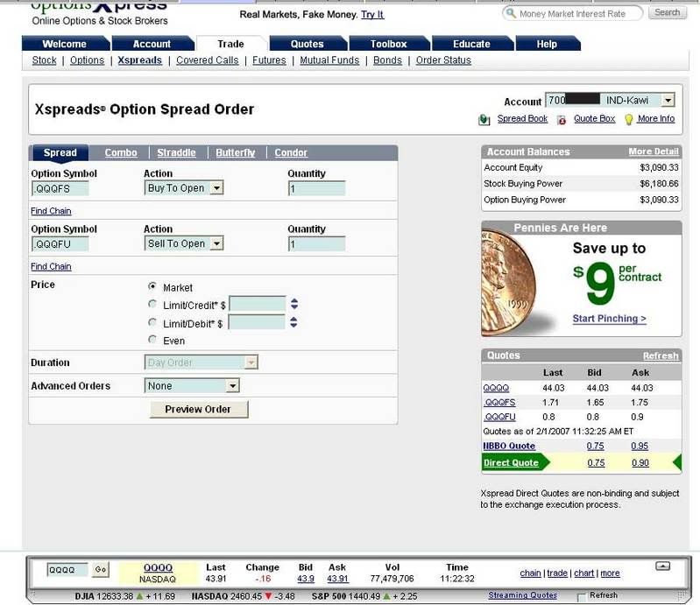700x605 pixels.
Task: Switch to the Butterfly order tab
Action: click(x=236, y=152)
